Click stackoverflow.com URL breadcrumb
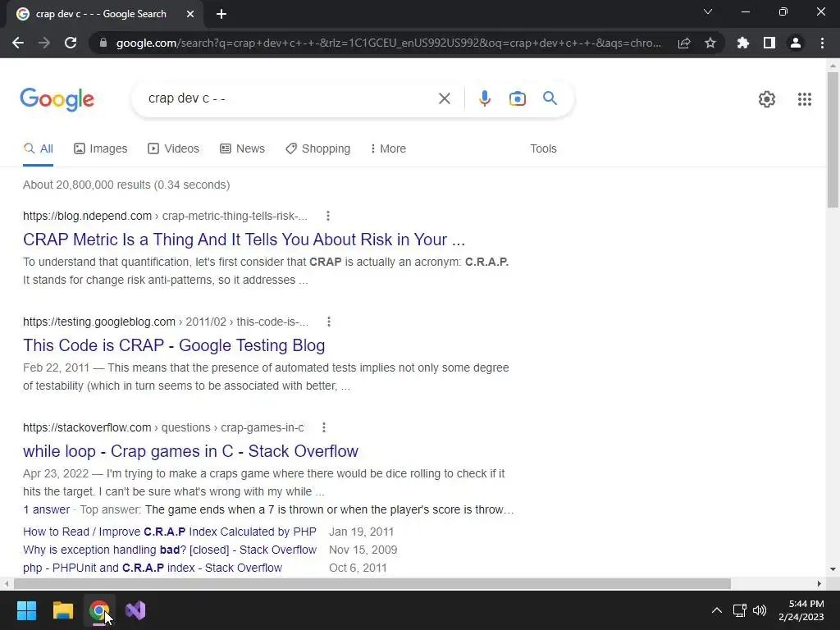Image resolution: width=840 pixels, height=630 pixels. tap(163, 427)
